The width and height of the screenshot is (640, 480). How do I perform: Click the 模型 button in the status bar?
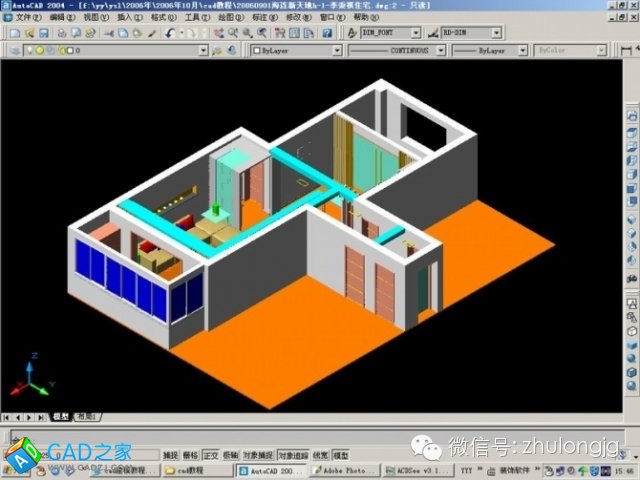point(341,454)
